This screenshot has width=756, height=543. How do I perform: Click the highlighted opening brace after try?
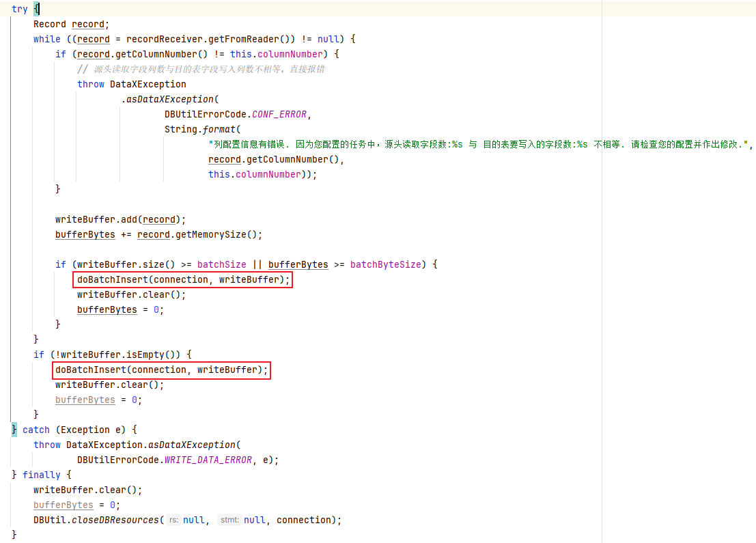(36, 9)
